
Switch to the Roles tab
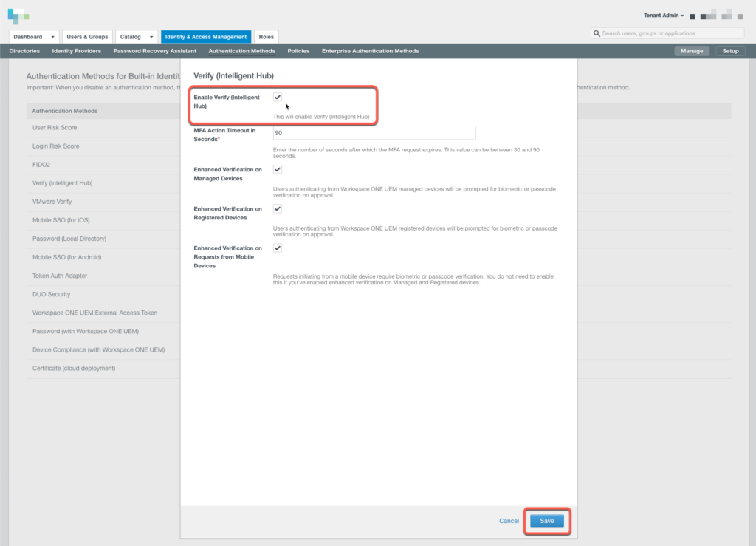click(x=266, y=36)
